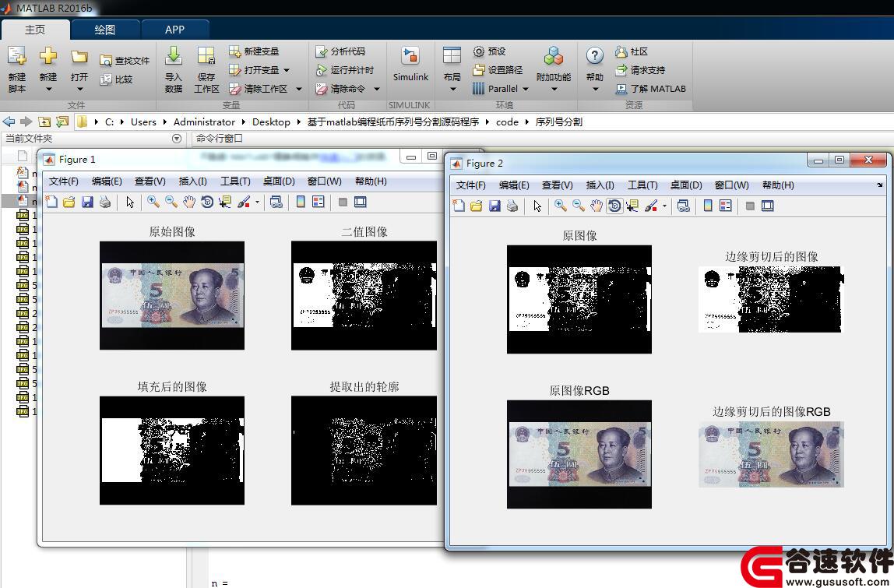Viewport: 894px width, 588px height.
Task: Open the Layout (布局) menu
Action: [452, 69]
